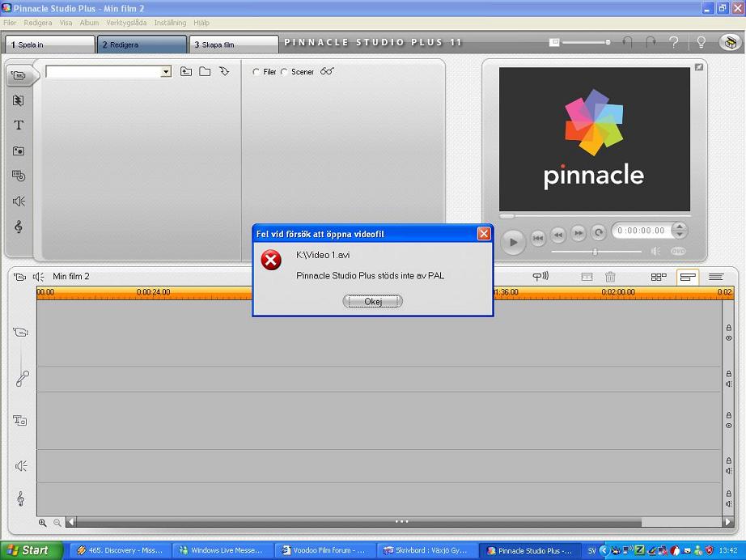Viewport: 746px width, 560px height.
Task: Switch to the Skapa film tab
Action: pos(233,45)
